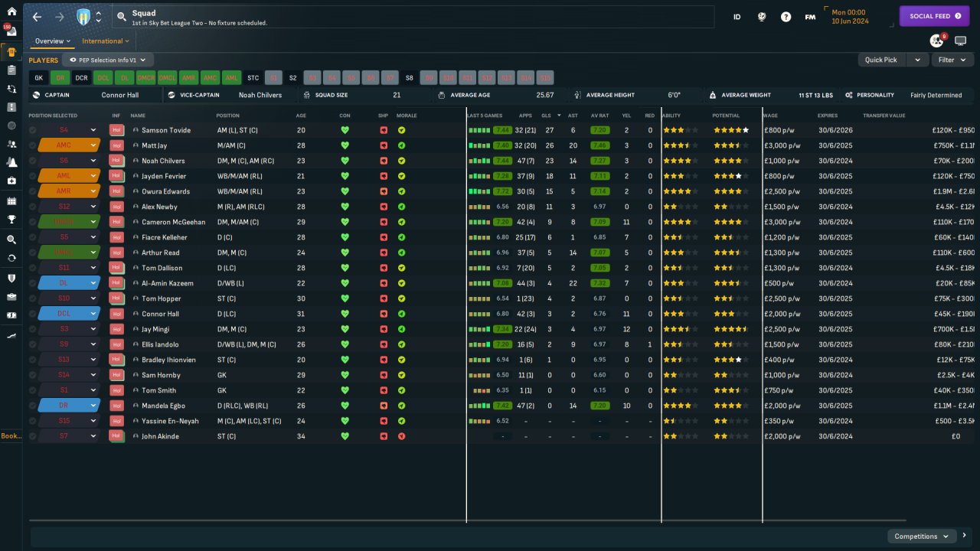The width and height of the screenshot is (980, 551).
Task: Open the medical kit icon in the sidebar
Action: coord(11,181)
